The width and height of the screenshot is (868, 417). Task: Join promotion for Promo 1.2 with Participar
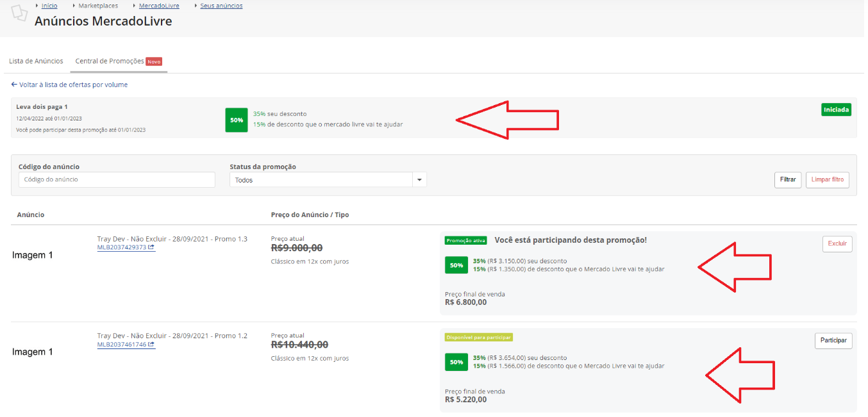point(833,341)
